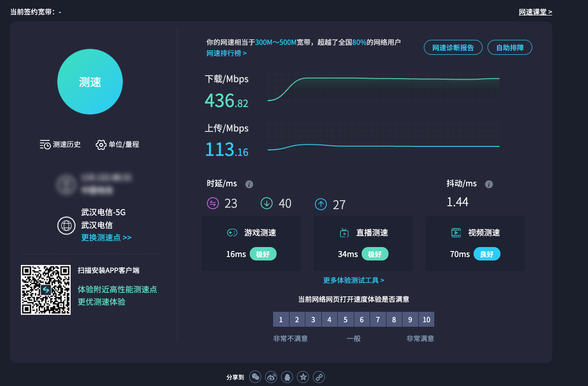The width and height of the screenshot is (588, 386).
Task: Open 网速诊断报告 report
Action: (453, 48)
